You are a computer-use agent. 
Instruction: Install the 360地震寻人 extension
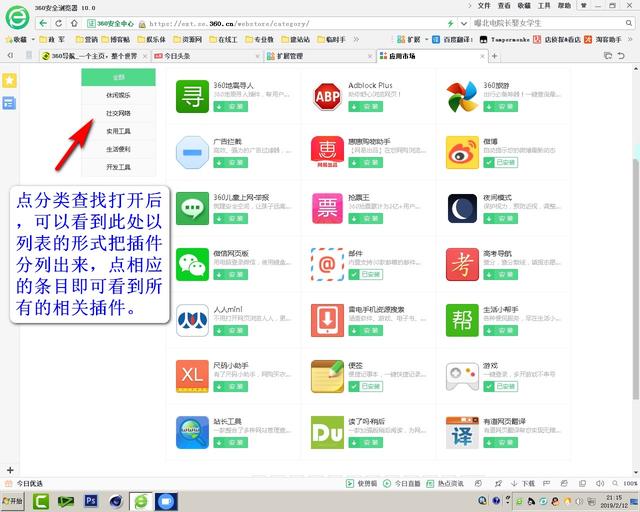[x=231, y=107]
